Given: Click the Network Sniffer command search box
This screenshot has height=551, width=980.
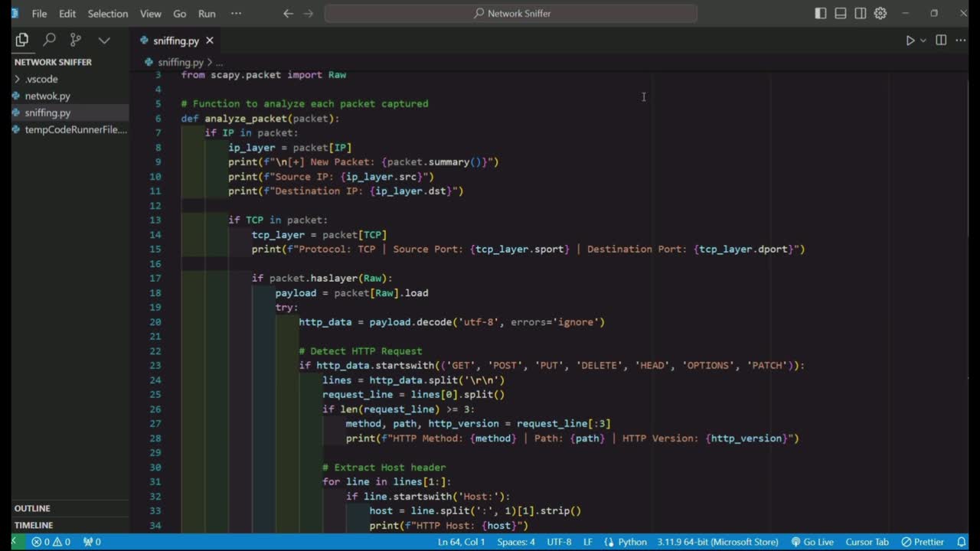Looking at the screenshot, I should click(511, 13).
